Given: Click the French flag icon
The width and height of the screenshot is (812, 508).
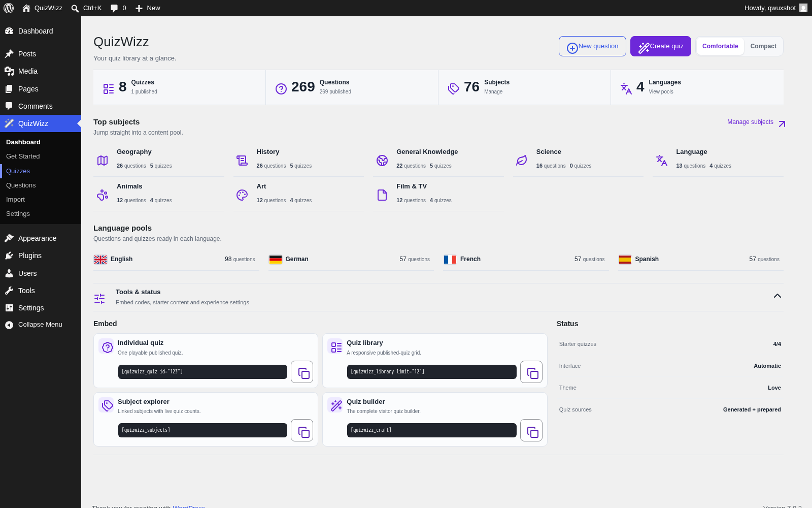Looking at the screenshot, I should (x=450, y=260).
